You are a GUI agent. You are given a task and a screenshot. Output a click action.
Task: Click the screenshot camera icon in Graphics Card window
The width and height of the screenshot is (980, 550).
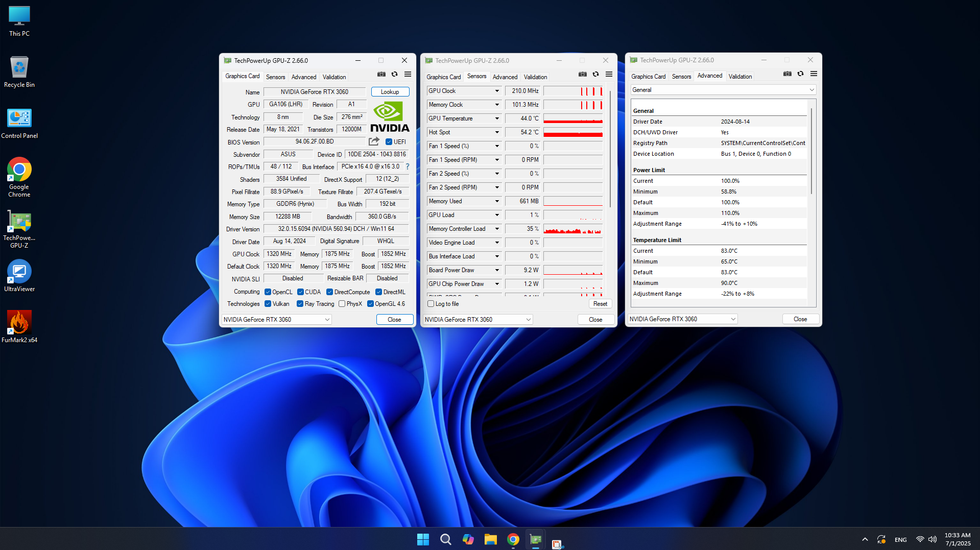pyautogui.click(x=381, y=74)
